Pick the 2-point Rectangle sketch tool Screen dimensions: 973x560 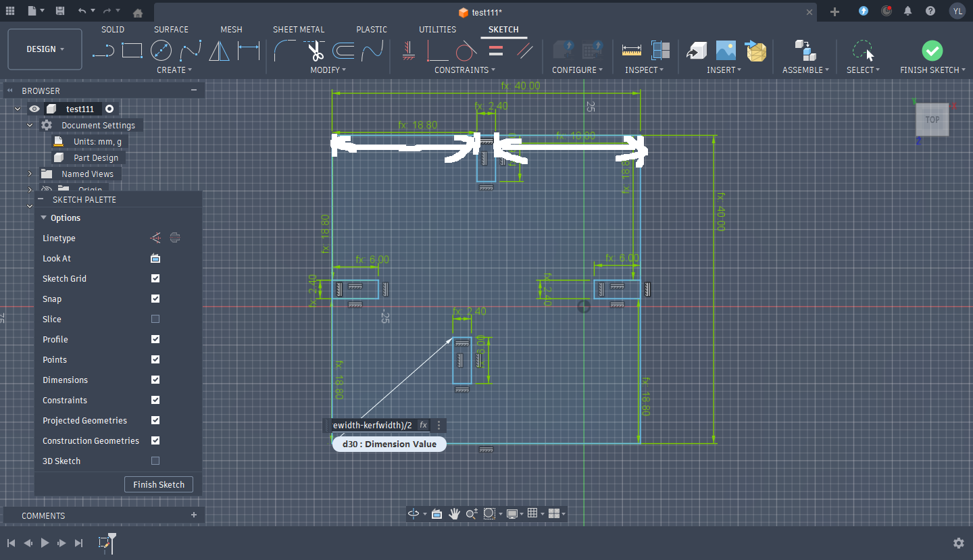(x=132, y=51)
